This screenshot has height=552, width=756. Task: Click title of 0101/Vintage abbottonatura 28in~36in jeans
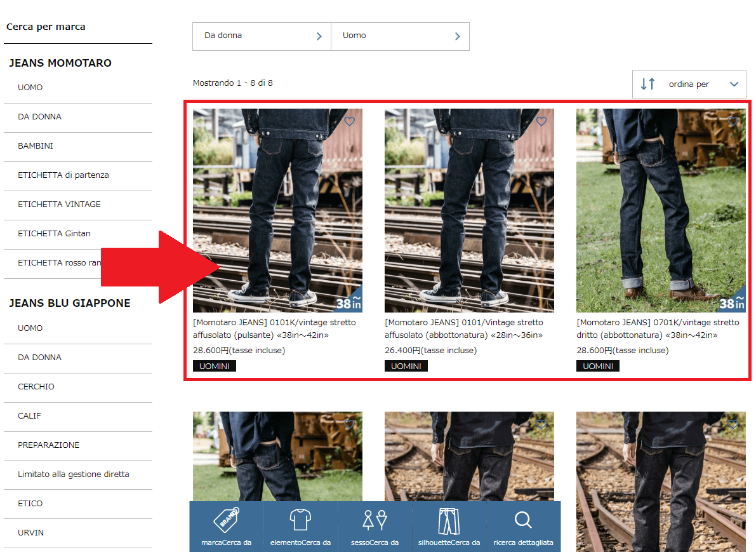point(464,328)
